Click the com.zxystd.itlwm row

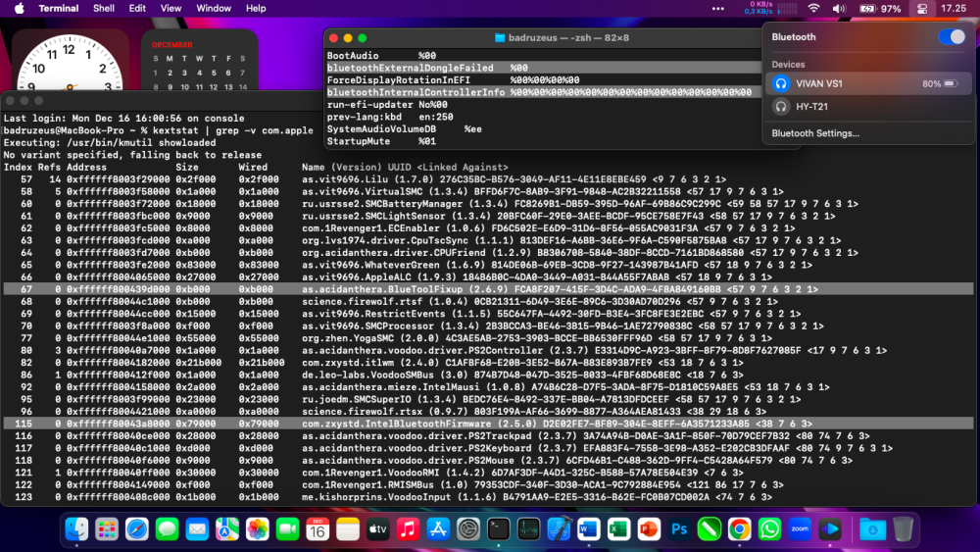pos(488,363)
